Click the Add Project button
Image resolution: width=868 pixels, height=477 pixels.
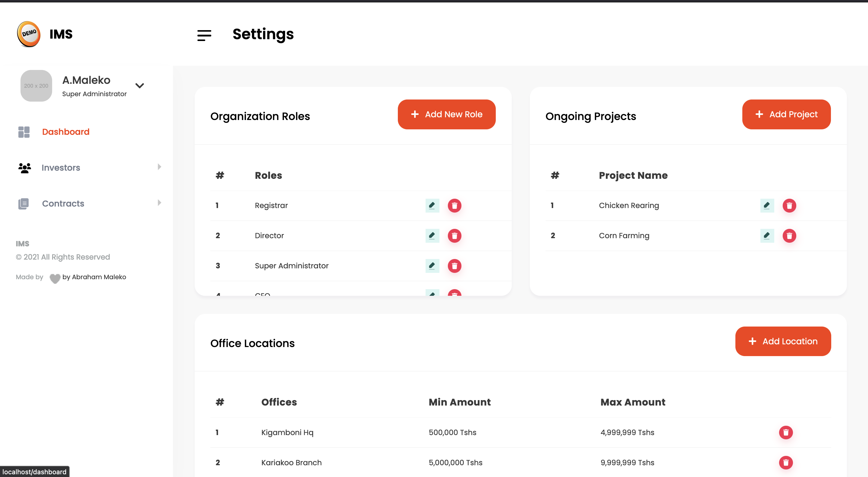coord(786,114)
